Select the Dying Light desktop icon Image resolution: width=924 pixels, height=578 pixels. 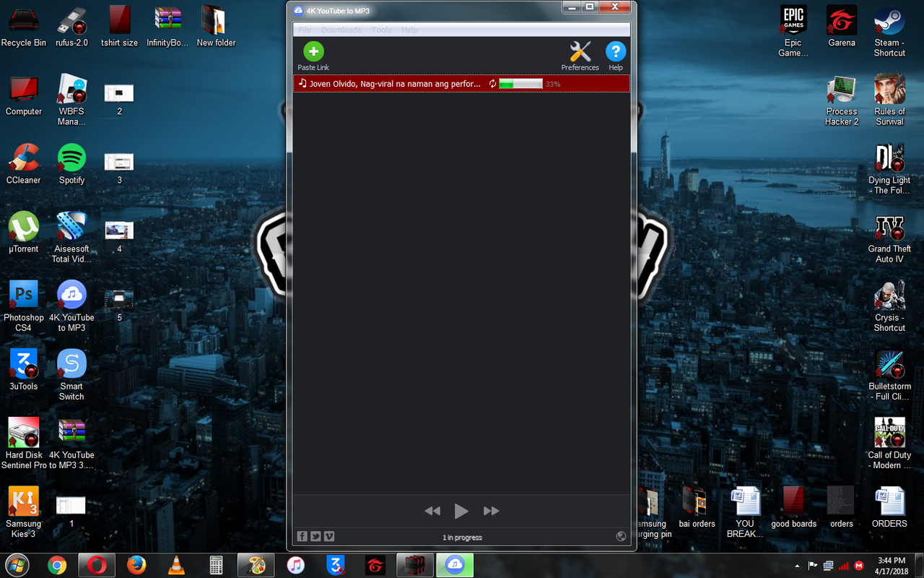pos(889,168)
